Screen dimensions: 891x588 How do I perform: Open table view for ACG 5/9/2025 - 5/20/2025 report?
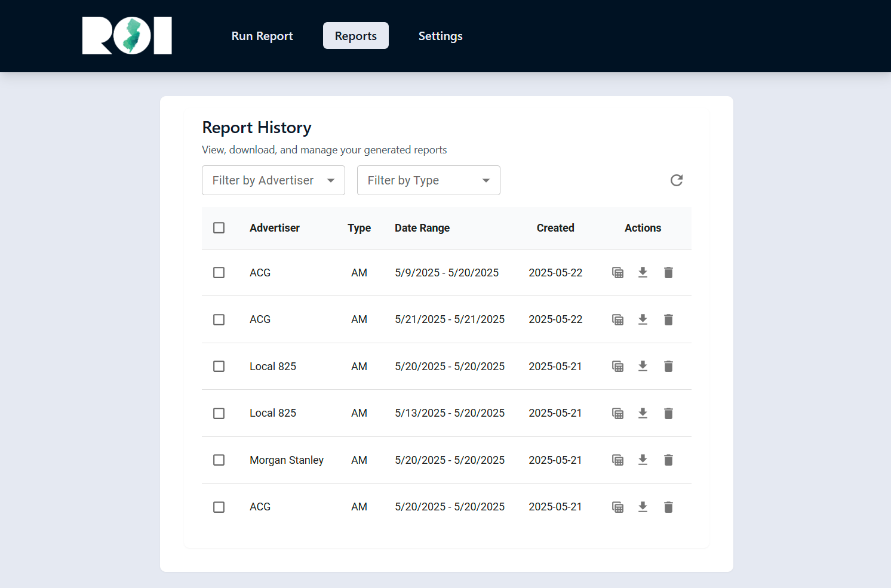point(618,273)
